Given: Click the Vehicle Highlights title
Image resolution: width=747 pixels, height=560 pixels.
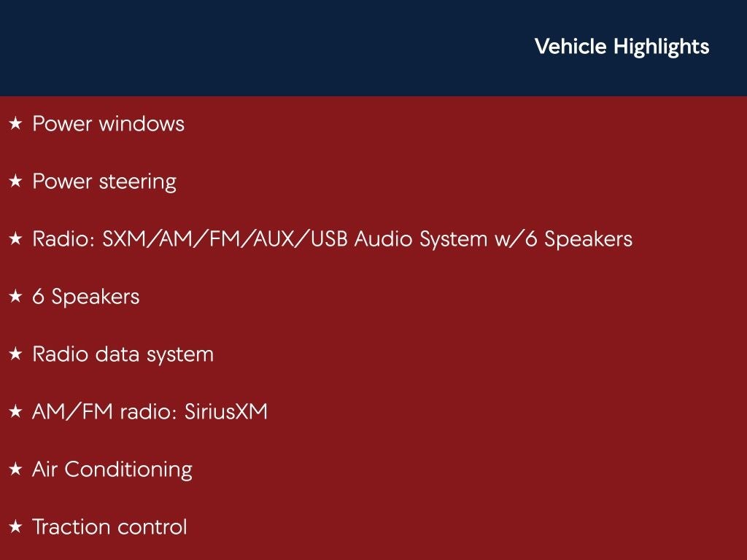Looking at the screenshot, I should click(x=622, y=47).
